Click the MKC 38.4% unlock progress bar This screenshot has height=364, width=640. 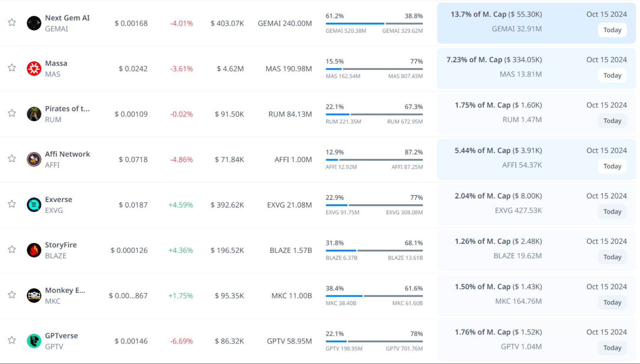tap(374, 296)
